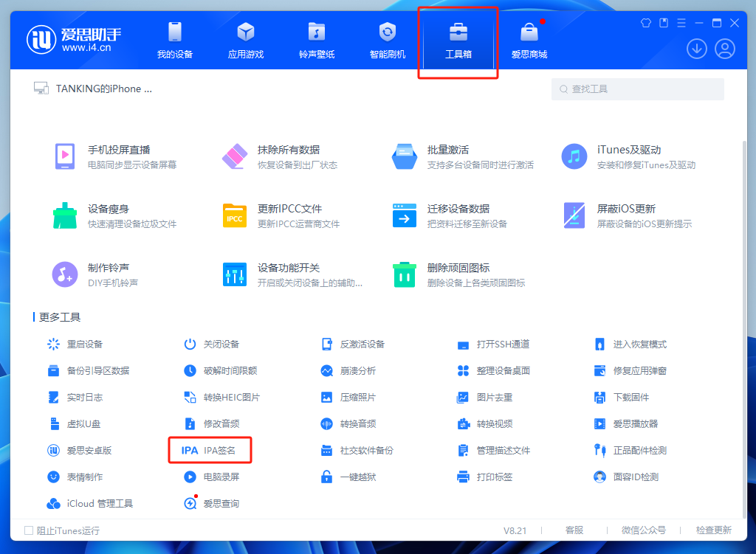Switch to 应用游戏 tab

245,41
